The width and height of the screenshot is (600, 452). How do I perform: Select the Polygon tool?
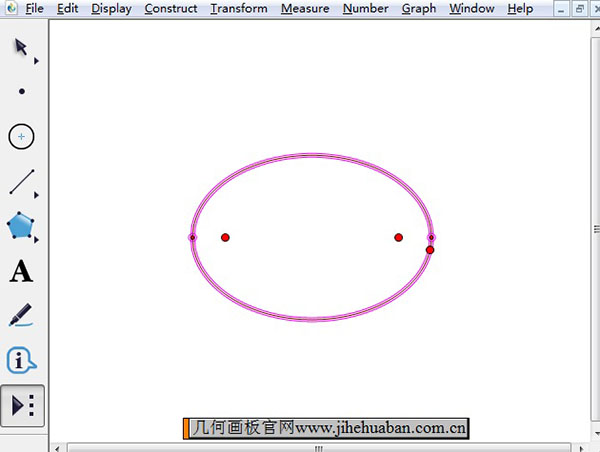(20, 225)
